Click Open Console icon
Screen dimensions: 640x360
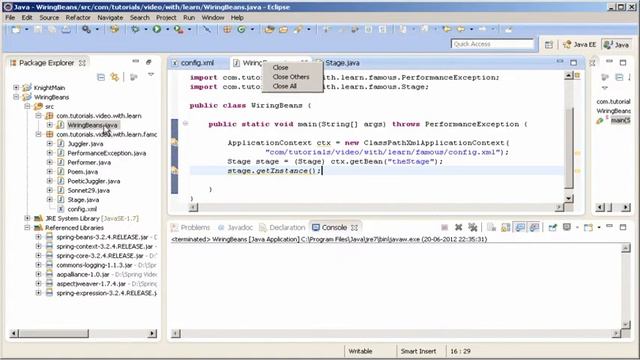click(588, 227)
